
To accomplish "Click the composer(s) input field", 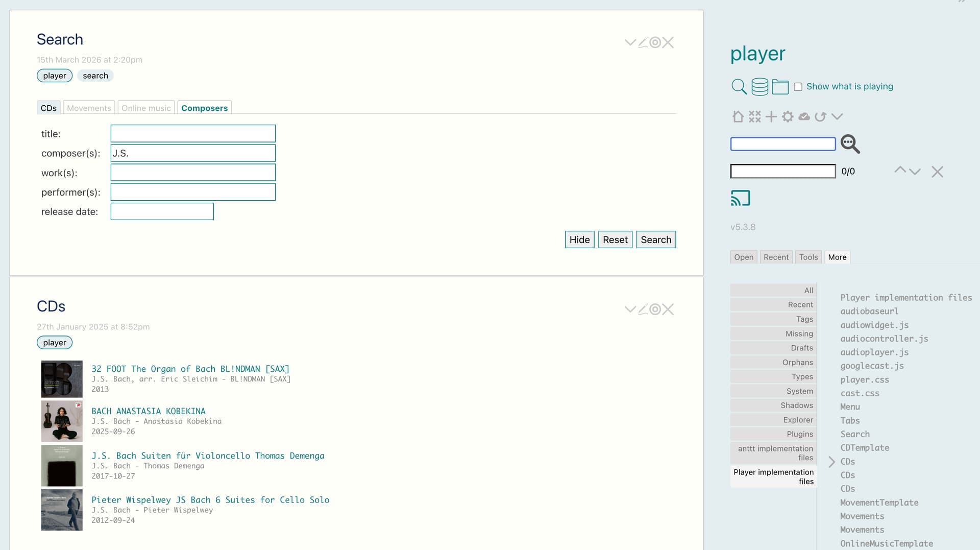I will pyautogui.click(x=193, y=153).
